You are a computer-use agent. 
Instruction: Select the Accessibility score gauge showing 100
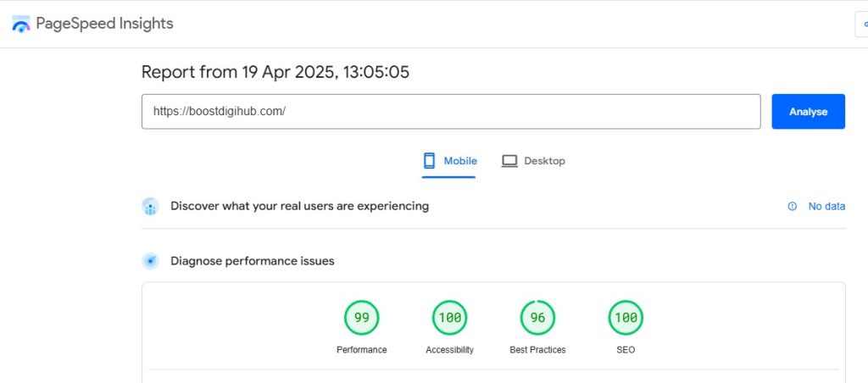point(449,318)
